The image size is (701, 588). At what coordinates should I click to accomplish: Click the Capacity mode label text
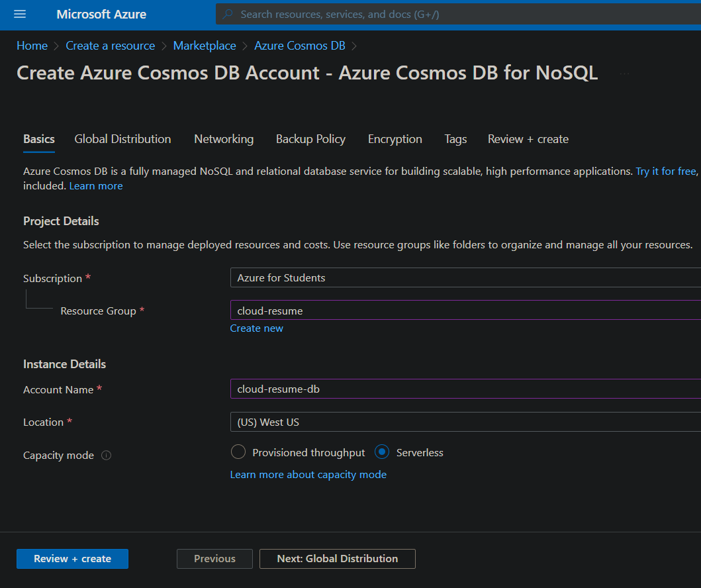click(x=58, y=455)
